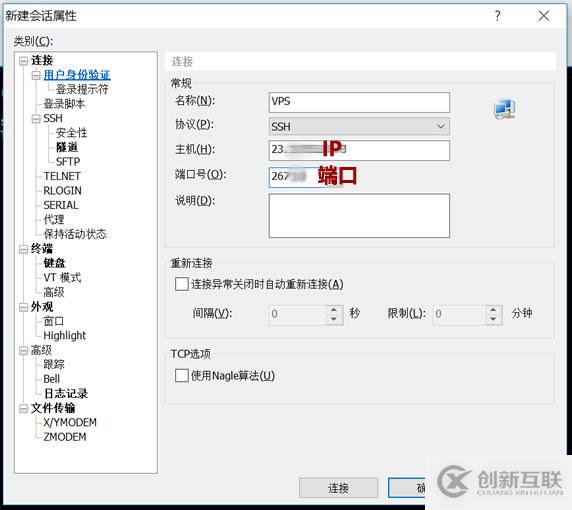Click the help question mark button
The image size is (572, 510).
[x=497, y=16]
